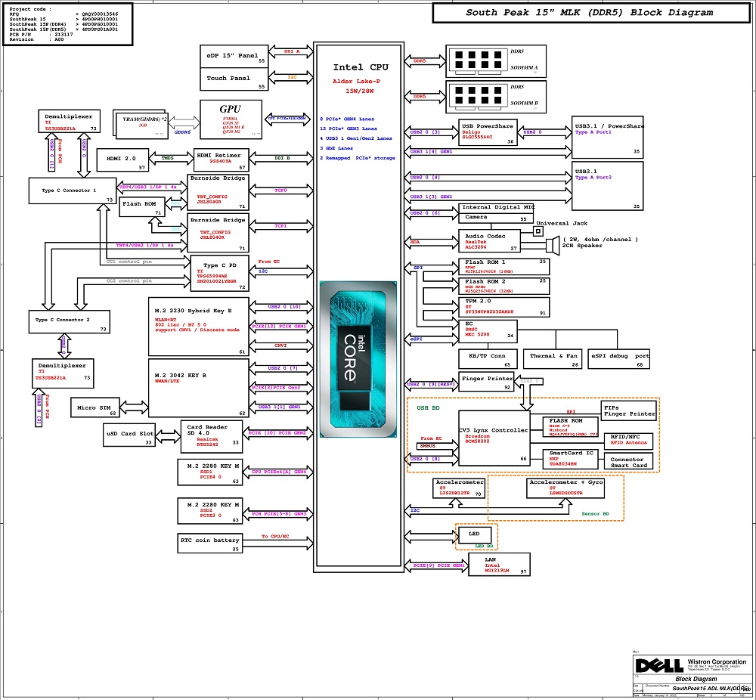Screen dimensions: 756x700
Task: Click the HDMI Retimer block
Action: pyautogui.click(x=222, y=160)
